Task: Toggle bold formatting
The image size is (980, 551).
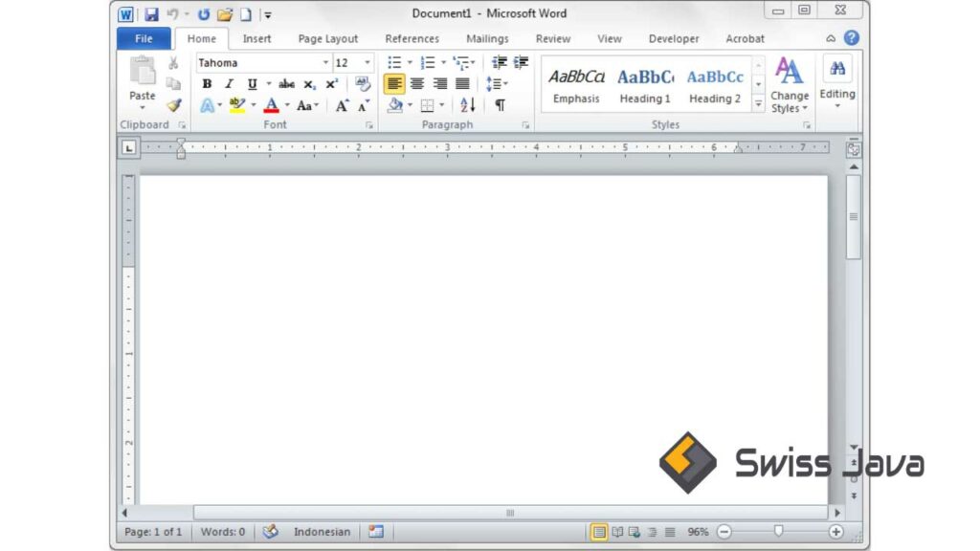Action: coord(207,83)
